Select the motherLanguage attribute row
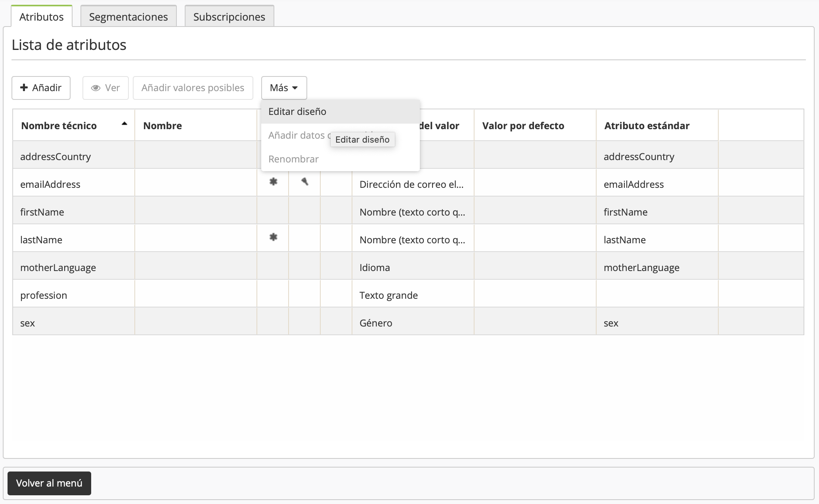The width and height of the screenshot is (819, 504). click(58, 267)
